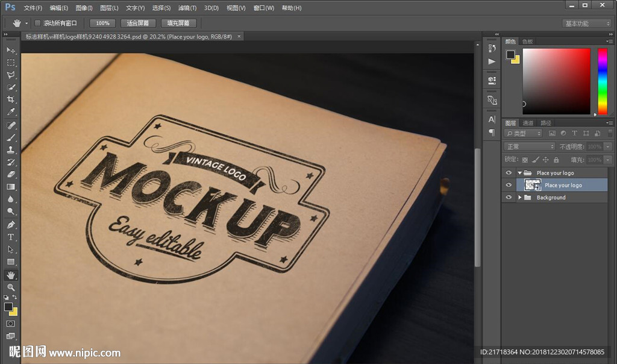Hide the Place your logo group
Viewport: 617px width, 364px height.
pyautogui.click(x=509, y=173)
